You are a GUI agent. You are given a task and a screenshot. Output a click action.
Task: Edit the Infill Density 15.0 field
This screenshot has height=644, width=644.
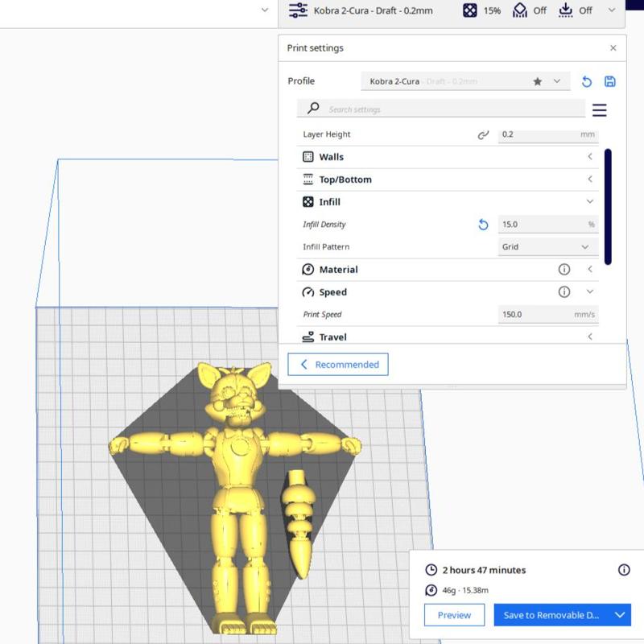(548, 225)
